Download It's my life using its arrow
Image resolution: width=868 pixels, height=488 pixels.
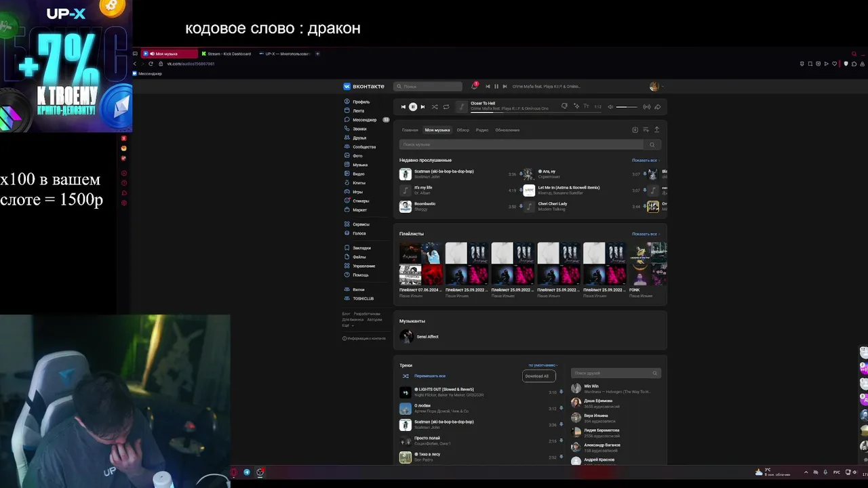(x=521, y=190)
